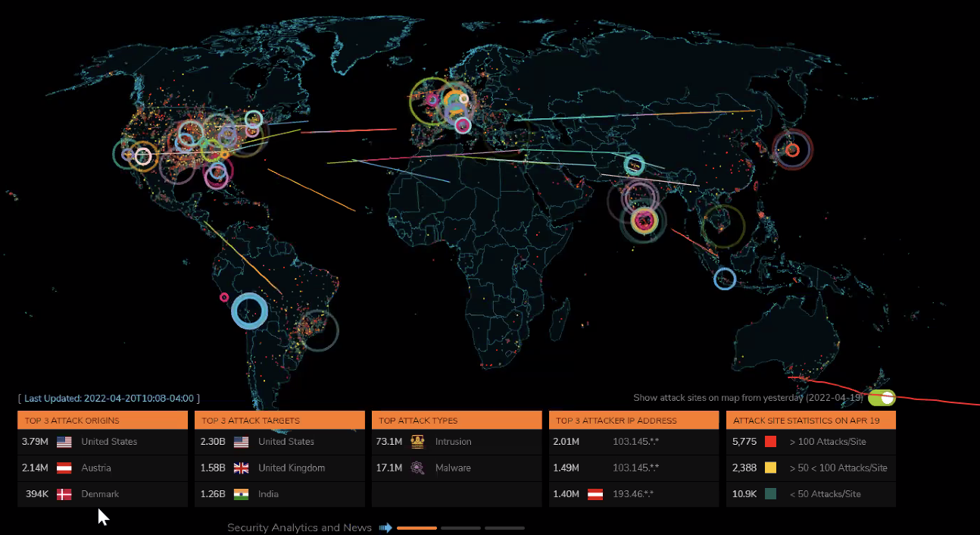Click the 193.46.*.* attacker IP entry
Screen dimensions: 980x535
(x=635, y=494)
